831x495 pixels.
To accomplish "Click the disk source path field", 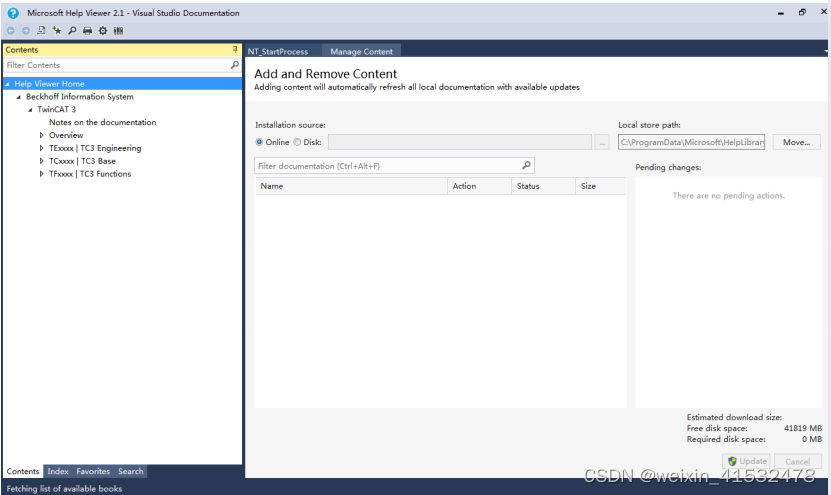I will pyautogui.click(x=459, y=142).
